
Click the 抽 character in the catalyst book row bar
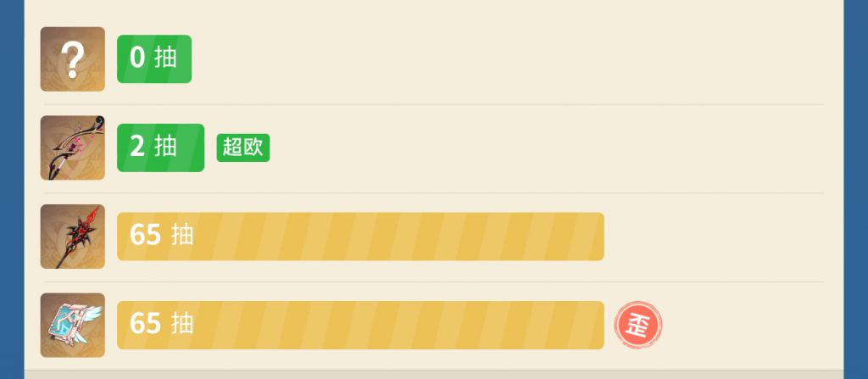click(182, 324)
